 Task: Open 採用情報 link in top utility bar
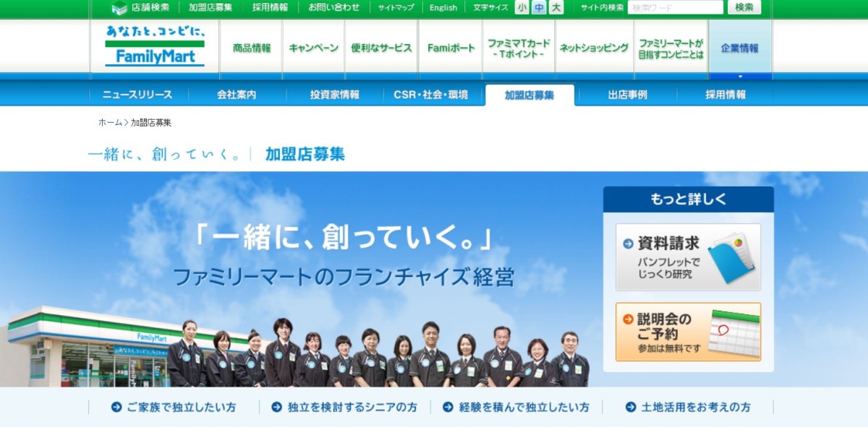pyautogui.click(x=270, y=8)
